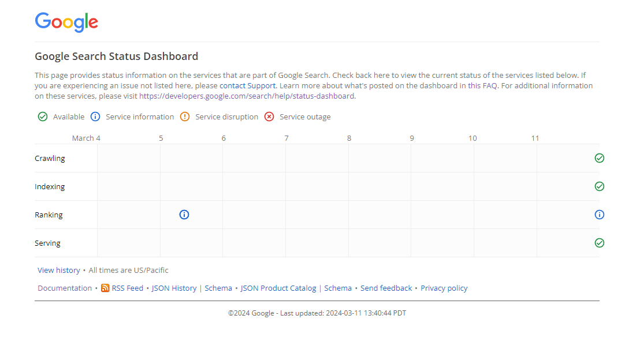Open the Ranking service information icon on March 5

(x=184, y=215)
